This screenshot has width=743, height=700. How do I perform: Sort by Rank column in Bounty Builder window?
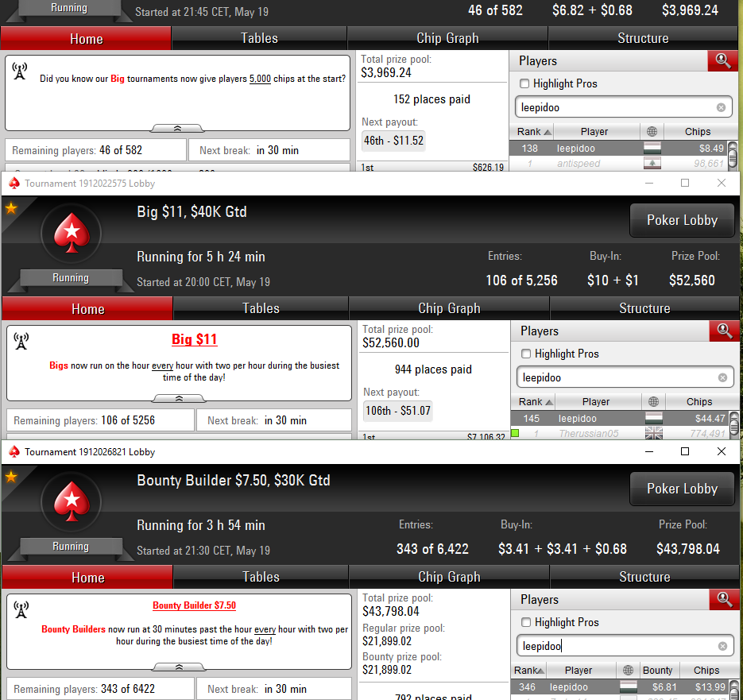(x=528, y=670)
